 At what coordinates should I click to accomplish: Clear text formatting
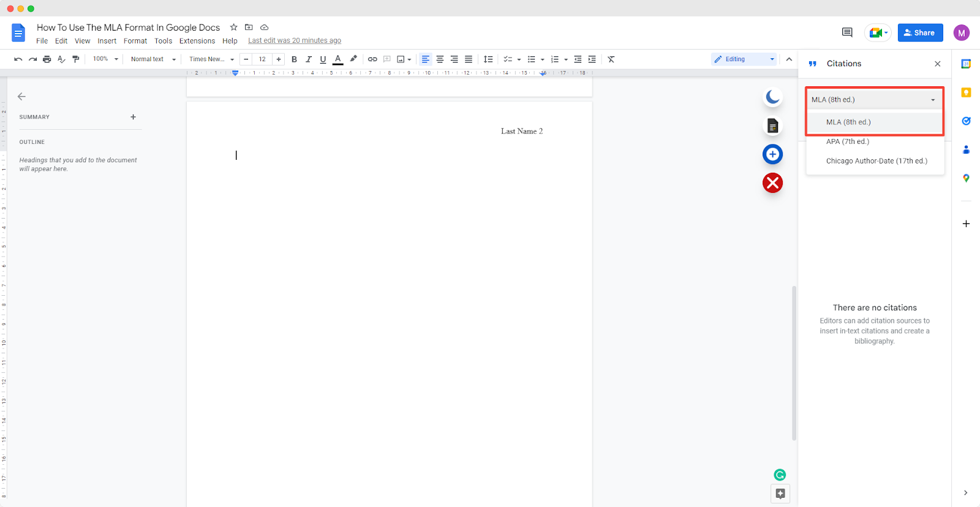coord(611,59)
